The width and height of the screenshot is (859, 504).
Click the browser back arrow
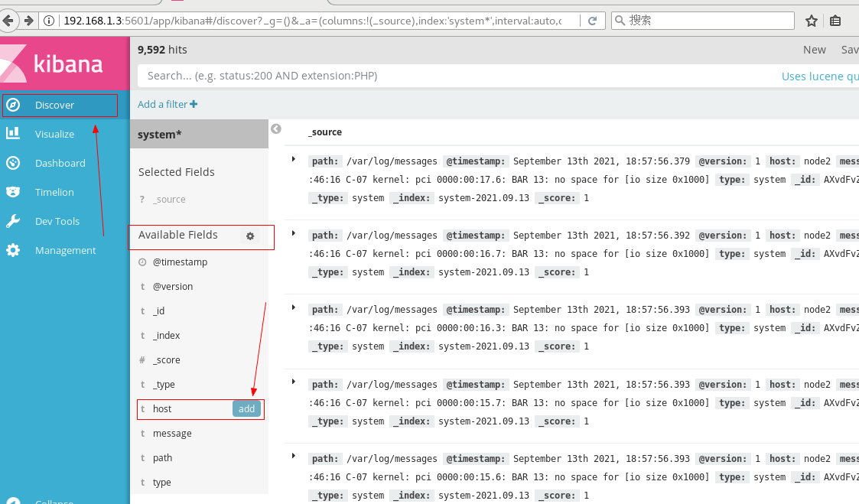(x=8, y=21)
